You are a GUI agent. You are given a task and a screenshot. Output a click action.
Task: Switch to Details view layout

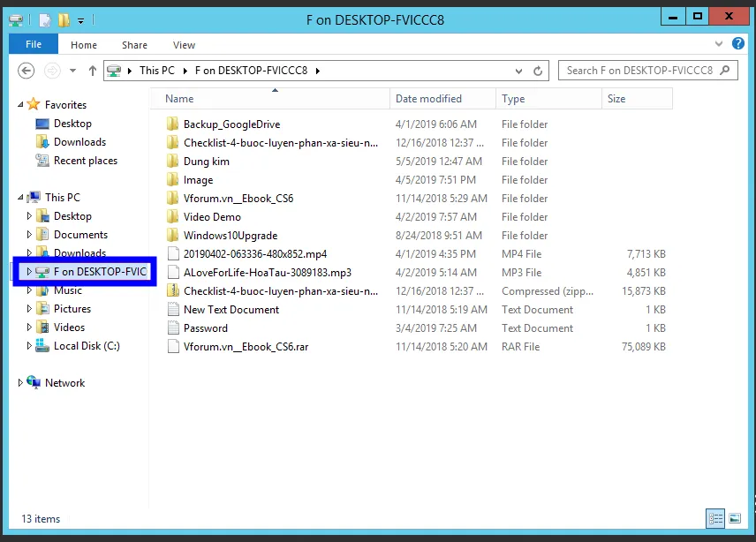(x=716, y=518)
